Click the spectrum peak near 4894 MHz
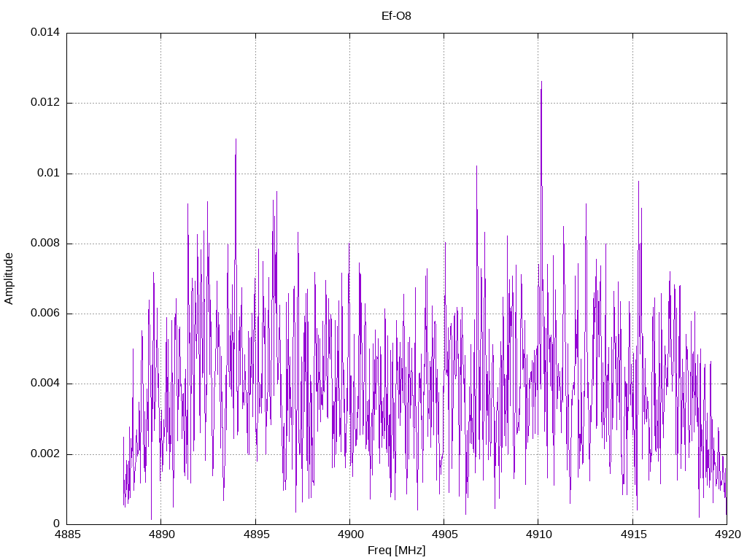747x560 pixels. [x=236, y=139]
